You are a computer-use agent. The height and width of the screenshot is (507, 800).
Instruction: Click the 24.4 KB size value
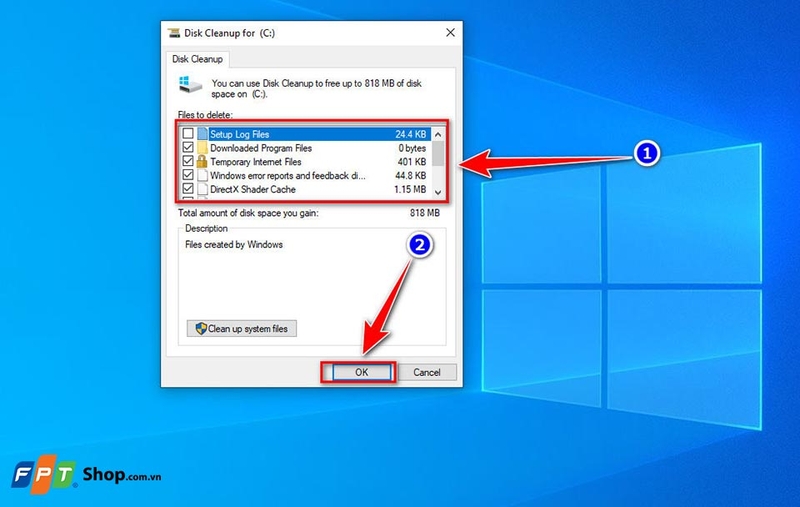point(410,134)
